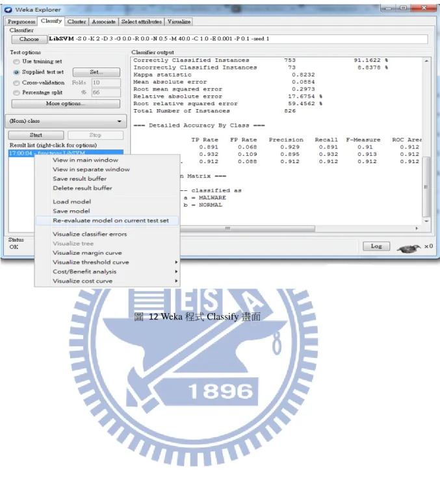
Task: Click the 'b = NORMAL' matrix line
Action: coord(203,205)
